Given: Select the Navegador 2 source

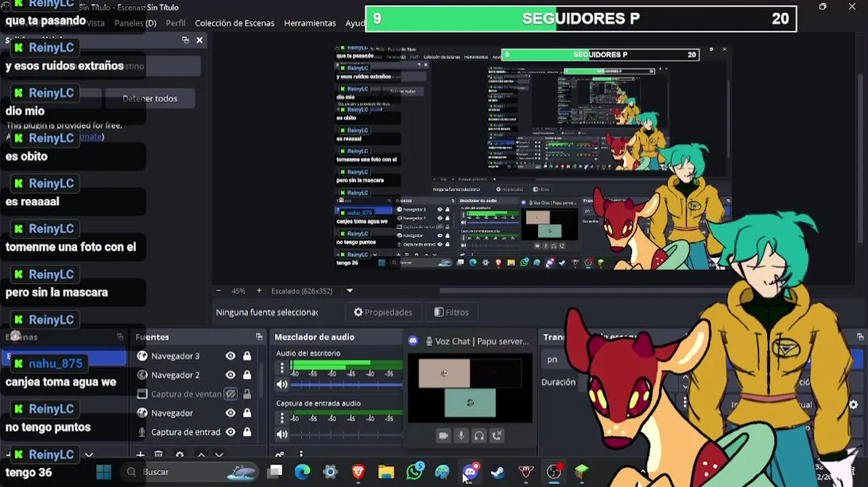Looking at the screenshot, I should 175,375.
